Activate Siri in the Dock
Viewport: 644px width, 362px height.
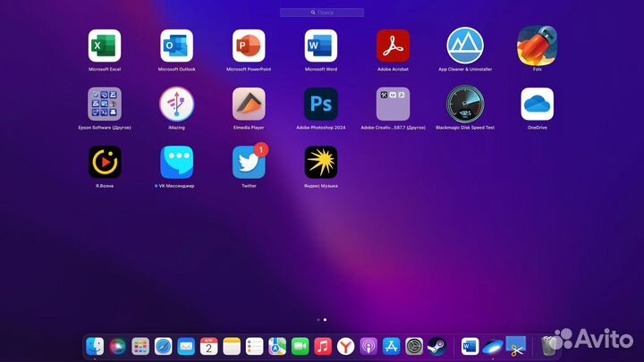117,347
